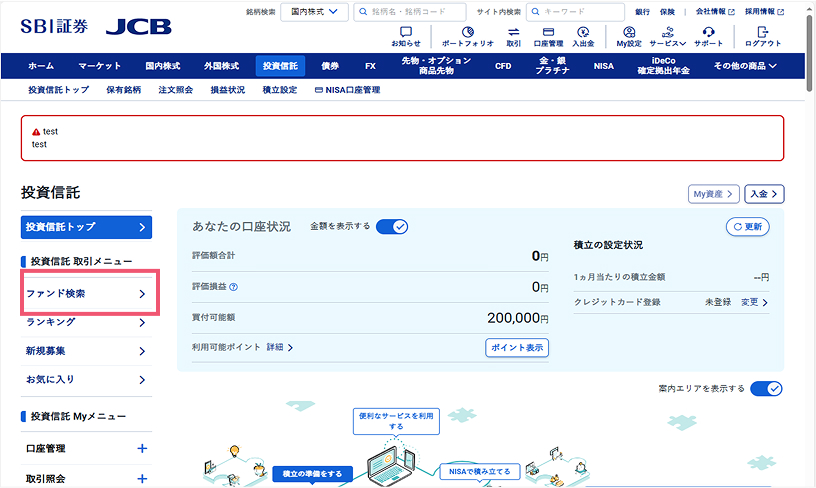This screenshot has width=816, height=488.
Task: Open お気に入り in the sidebar
Action: click(x=86, y=380)
